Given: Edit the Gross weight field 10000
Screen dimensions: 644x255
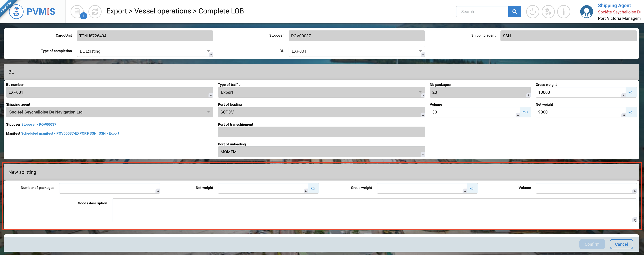Looking at the screenshot, I should pyautogui.click(x=581, y=92).
